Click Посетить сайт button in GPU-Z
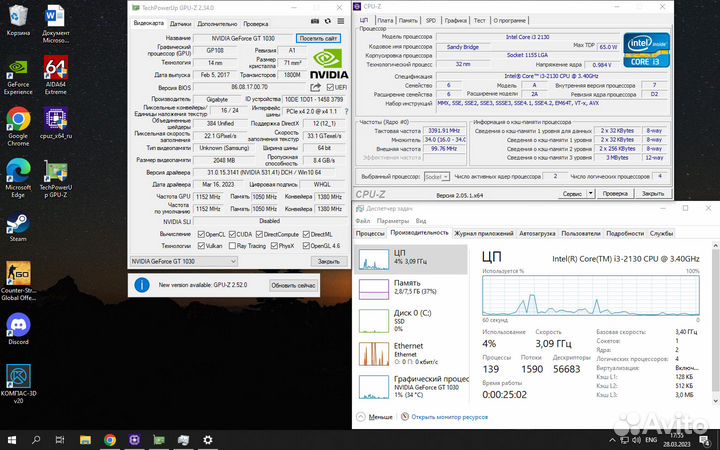Viewport: 720px width, 450px height. pyautogui.click(x=318, y=39)
